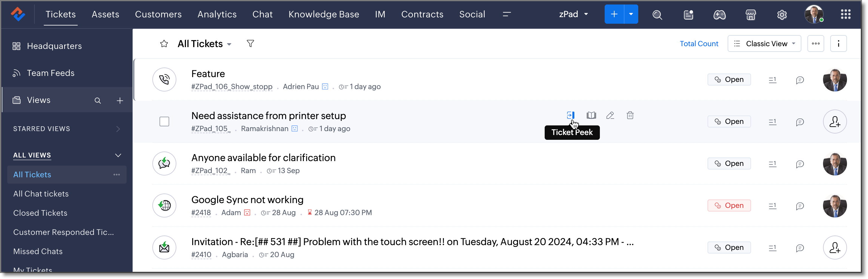Open the user profile avatar
Screen dimensions: 868x279
tap(814, 14)
